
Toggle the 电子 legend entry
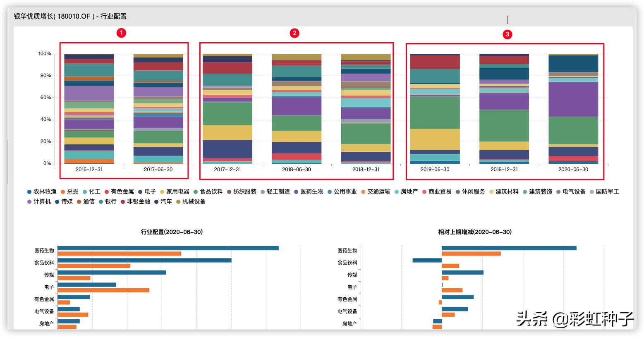[x=147, y=192]
